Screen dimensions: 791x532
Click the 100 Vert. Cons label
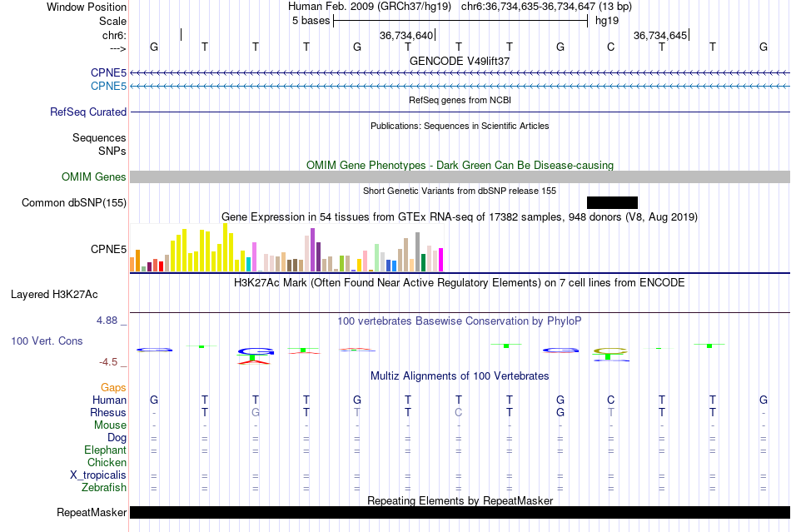point(47,341)
